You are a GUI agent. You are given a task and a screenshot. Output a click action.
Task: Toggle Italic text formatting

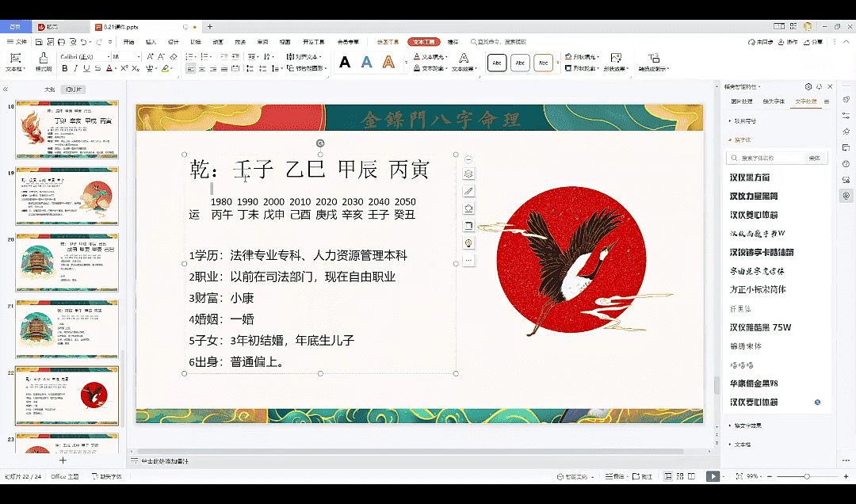pos(76,69)
